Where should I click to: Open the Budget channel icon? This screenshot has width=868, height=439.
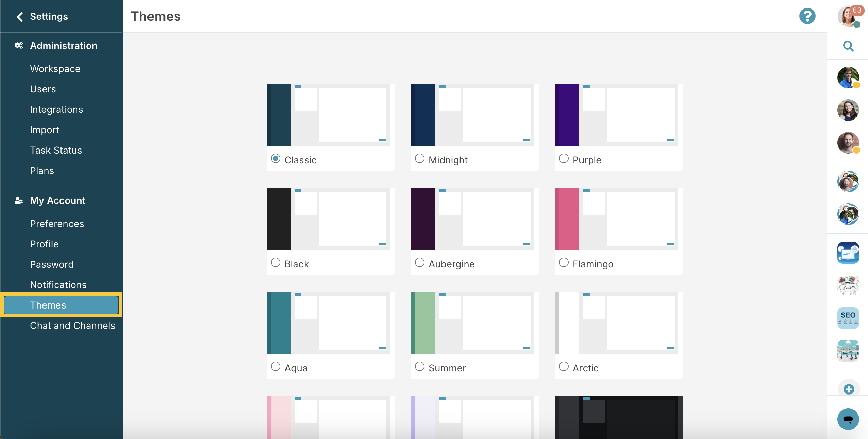click(848, 285)
